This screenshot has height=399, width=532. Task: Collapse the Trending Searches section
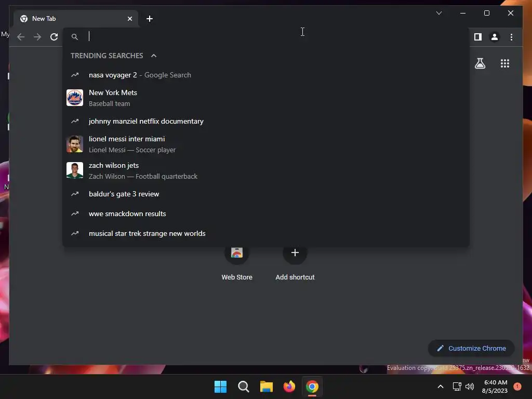click(x=154, y=56)
